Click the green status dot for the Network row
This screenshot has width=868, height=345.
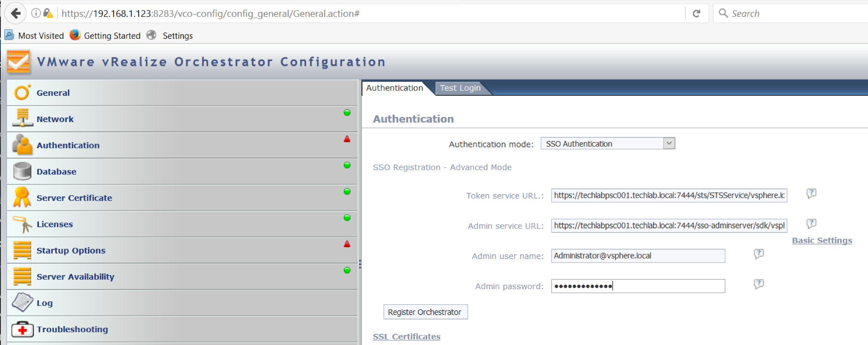pyautogui.click(x=347, y=113)
